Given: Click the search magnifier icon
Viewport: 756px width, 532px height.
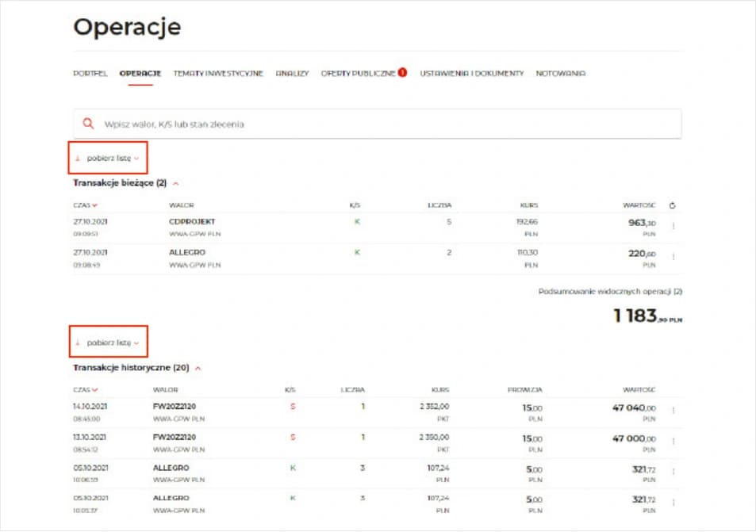Looking at the screenshot, I should pos(89,124).
